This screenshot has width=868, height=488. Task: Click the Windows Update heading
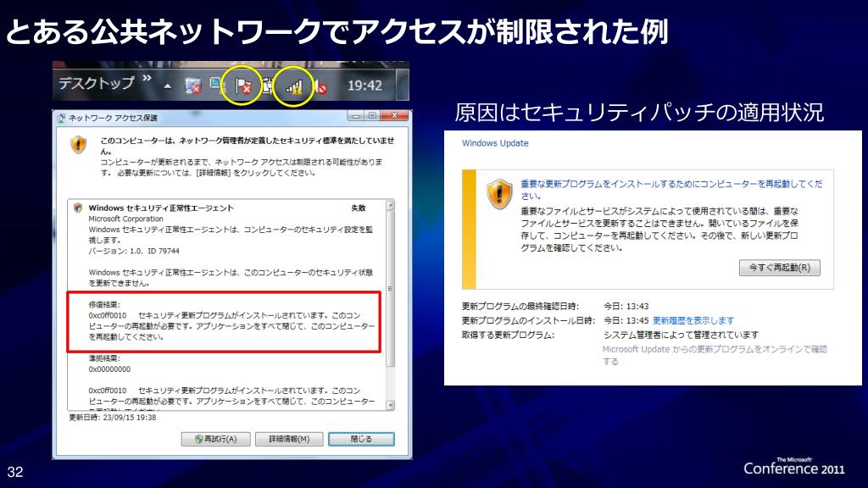pyautogui.click(x=495, y=142)
